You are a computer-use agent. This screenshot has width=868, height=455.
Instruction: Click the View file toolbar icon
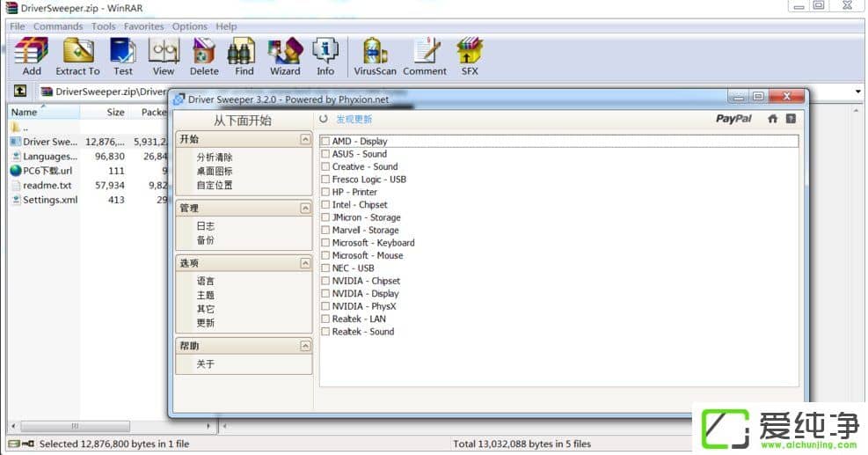click(164, 51)
